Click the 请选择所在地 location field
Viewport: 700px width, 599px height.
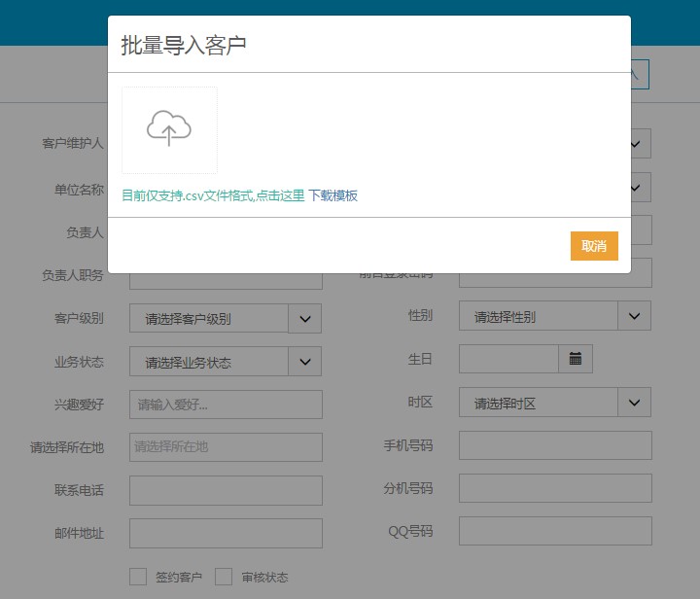point(226,447)
